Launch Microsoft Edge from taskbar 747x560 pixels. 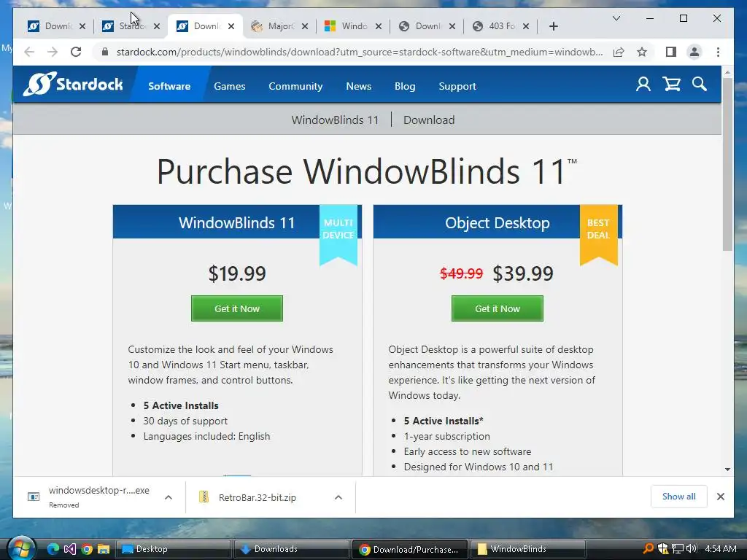point(53,549)
